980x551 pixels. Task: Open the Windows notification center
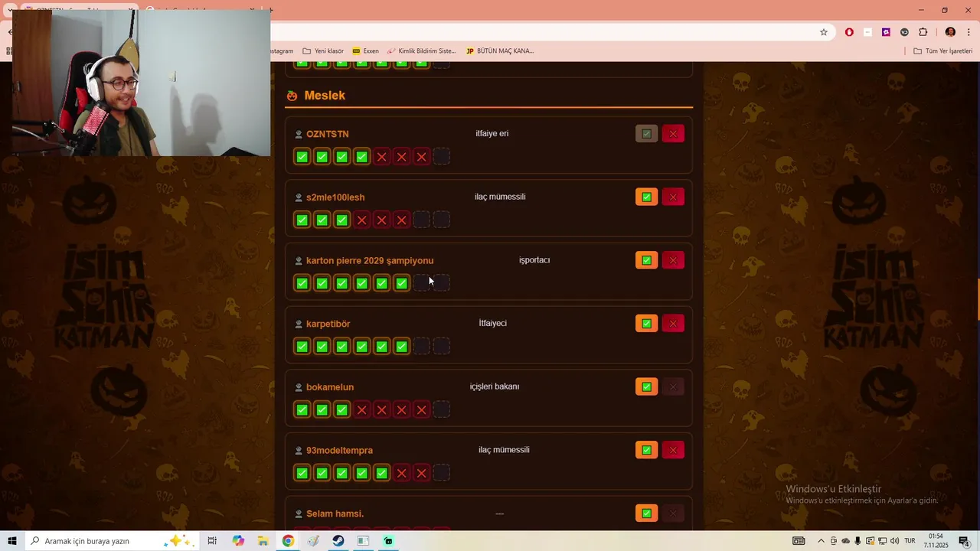(x=964, y=541)
